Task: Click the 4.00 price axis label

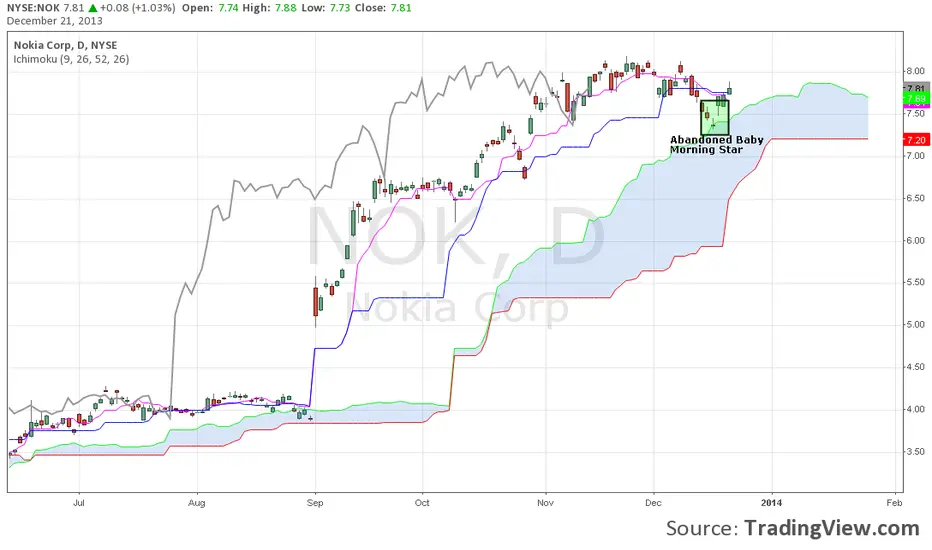Action: (x=916, y=409)
